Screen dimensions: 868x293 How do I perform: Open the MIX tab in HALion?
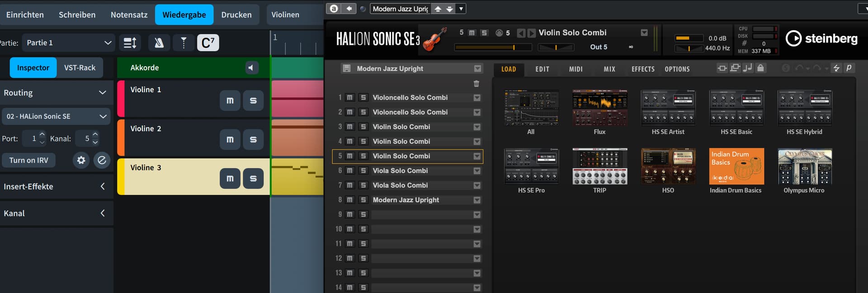(x=609, y=69)
